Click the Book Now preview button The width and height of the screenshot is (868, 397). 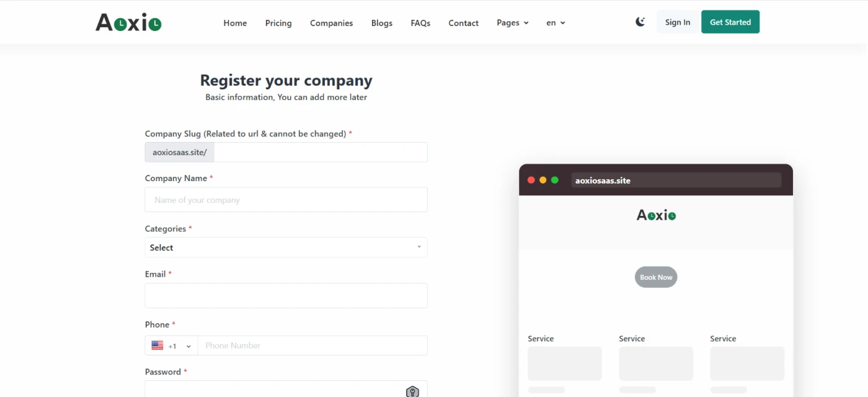click(656, 277)
